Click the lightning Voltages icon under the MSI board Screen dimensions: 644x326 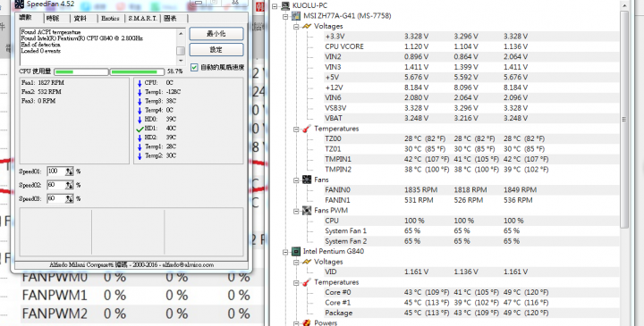(307, 26)
